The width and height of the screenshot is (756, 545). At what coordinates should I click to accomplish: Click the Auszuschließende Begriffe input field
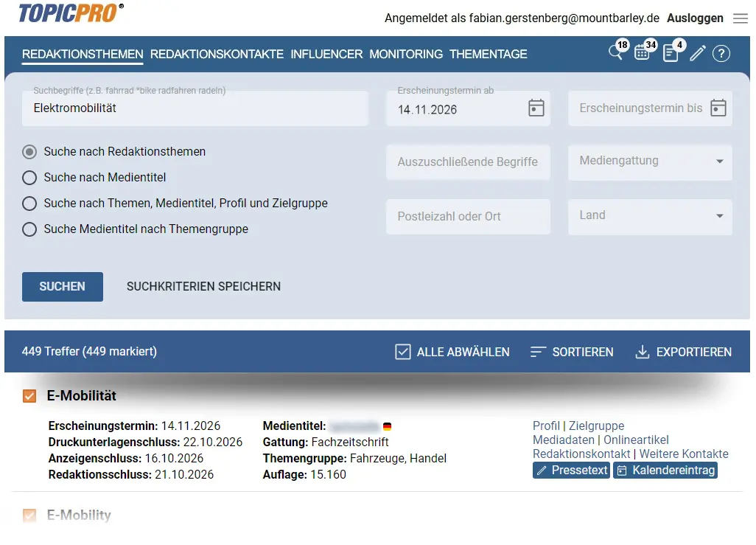click(468, 162)
